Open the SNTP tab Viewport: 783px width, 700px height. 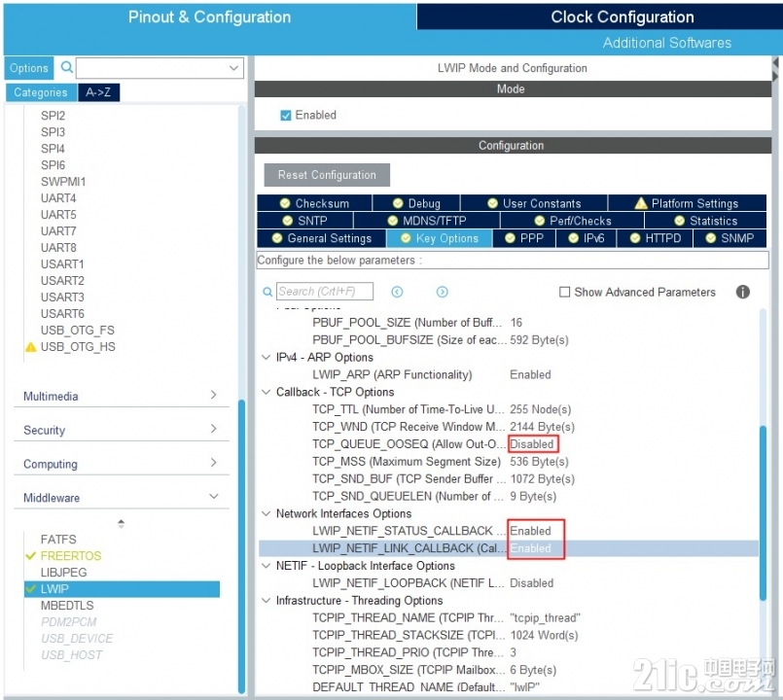pyautogui.click(x=305, y=221)
